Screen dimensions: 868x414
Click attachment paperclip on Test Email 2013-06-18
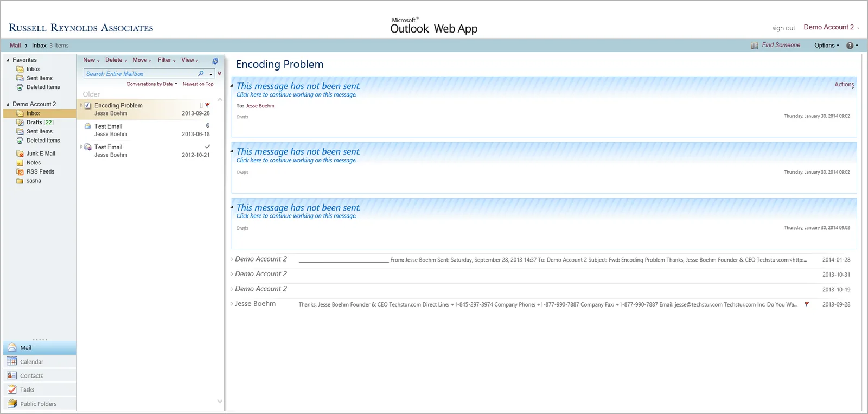[x=208, y=125]
